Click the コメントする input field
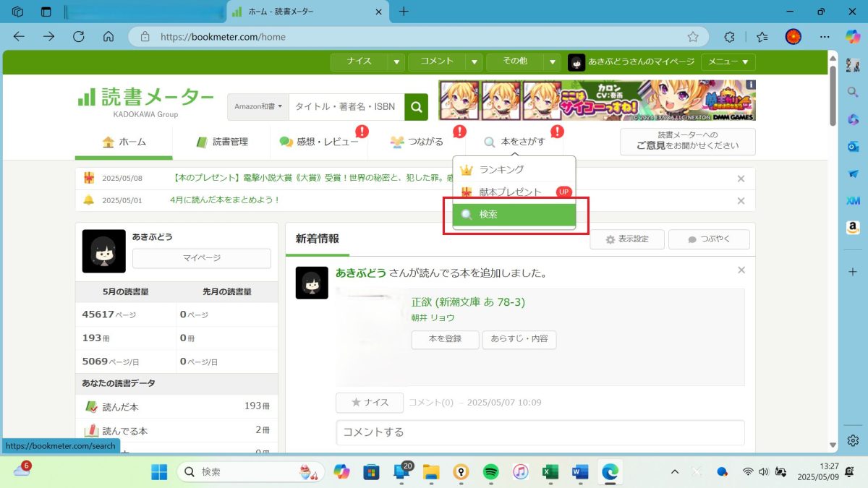Image resolution: width=868 pixels, height=488 pixels. (540, 432)
